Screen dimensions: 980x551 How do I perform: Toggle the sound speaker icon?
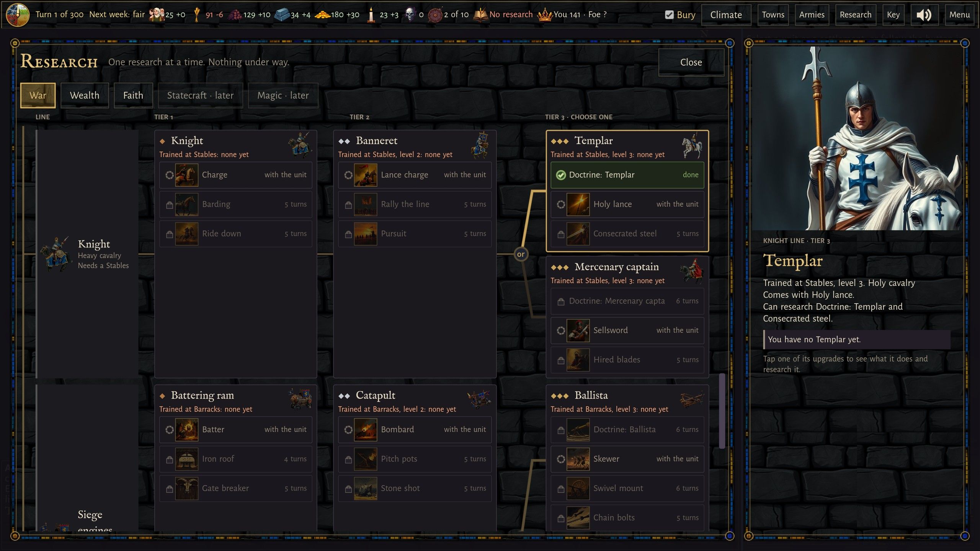tap(924, 15)
